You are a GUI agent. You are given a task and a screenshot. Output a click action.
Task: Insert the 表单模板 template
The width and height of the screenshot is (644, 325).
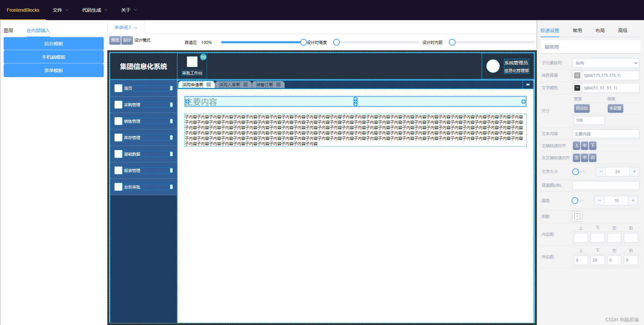pyautogui.click(x=54, y=70)
